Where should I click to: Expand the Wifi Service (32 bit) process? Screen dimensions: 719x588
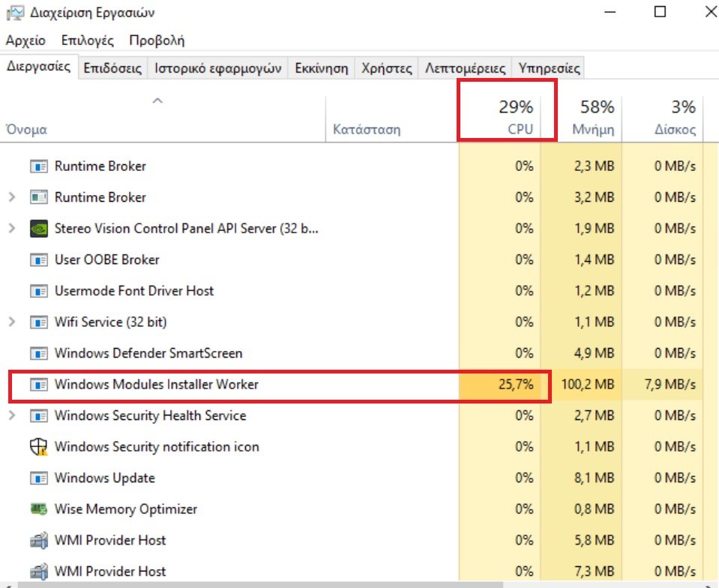[12, 322]
